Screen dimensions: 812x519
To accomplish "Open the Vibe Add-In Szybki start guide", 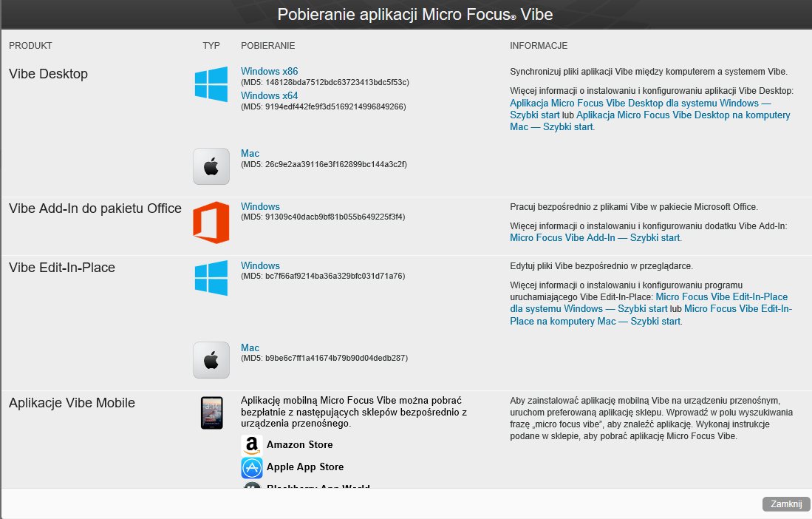I will 595,238.
